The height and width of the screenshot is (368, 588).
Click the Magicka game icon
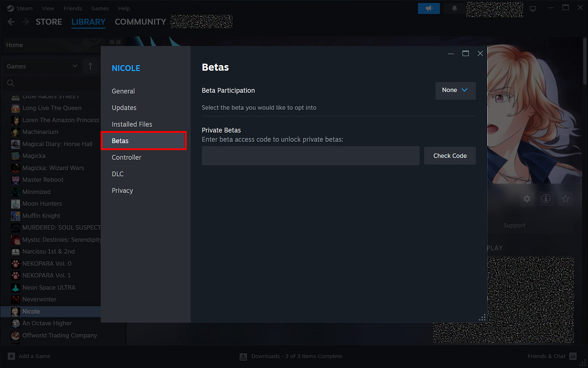15,156
